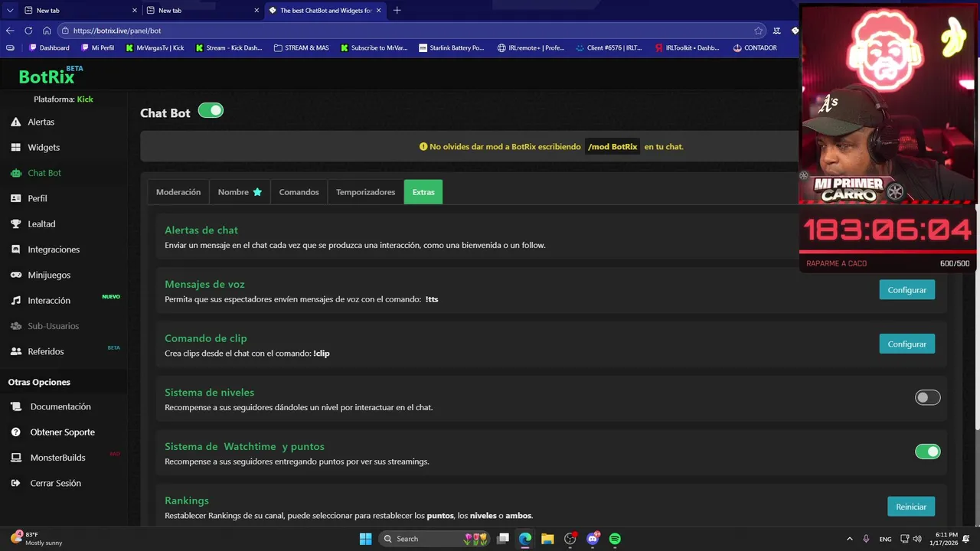Click Configurar for Comando de clip
Image resolution: width=980 pixels, height=551 pixels.
click(907, 344)
